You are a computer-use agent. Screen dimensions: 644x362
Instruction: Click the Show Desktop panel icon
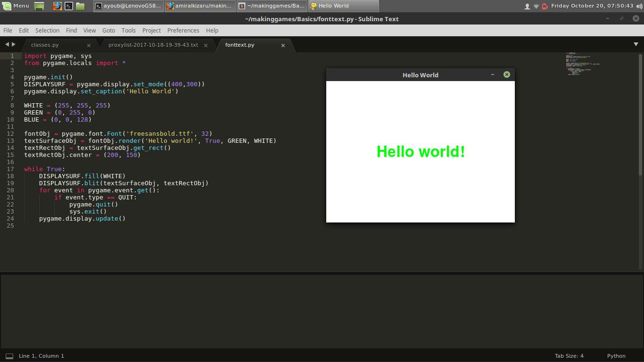tap(40, 6)
